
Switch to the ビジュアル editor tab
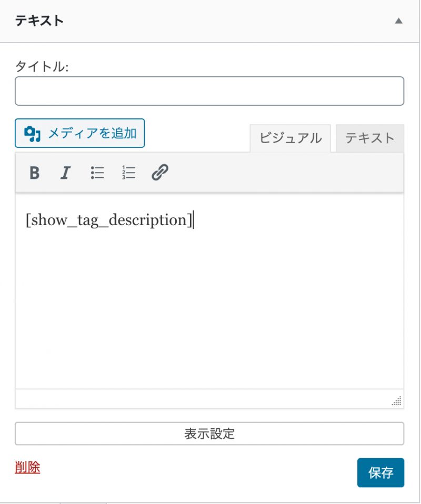coord(290,138)
